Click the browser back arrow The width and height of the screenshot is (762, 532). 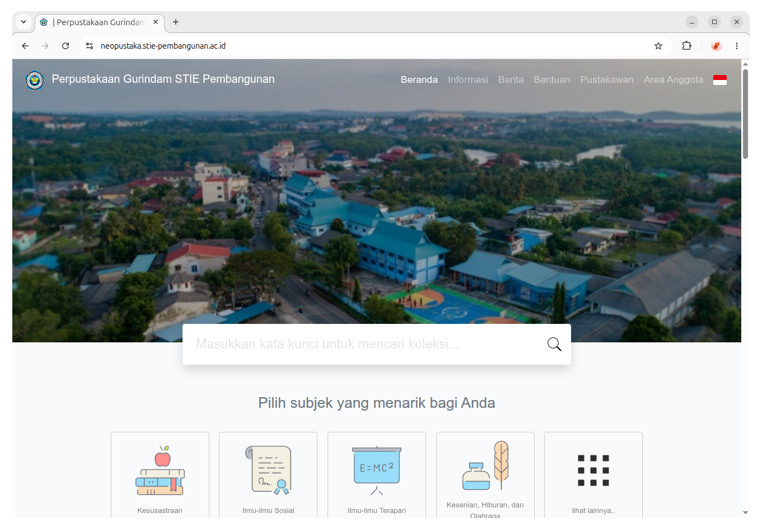(x=25, y=46)
